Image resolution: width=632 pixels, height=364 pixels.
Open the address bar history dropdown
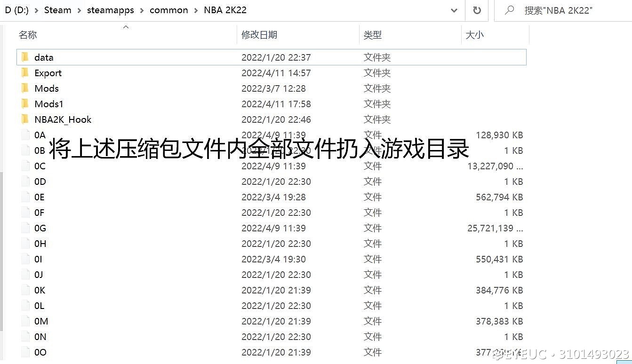tap(454, 10)
